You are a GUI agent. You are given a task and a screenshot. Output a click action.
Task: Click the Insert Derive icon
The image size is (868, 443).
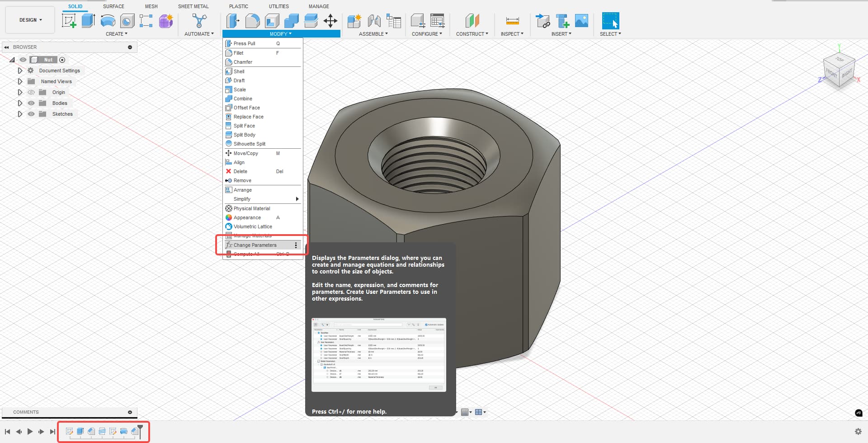542,21
